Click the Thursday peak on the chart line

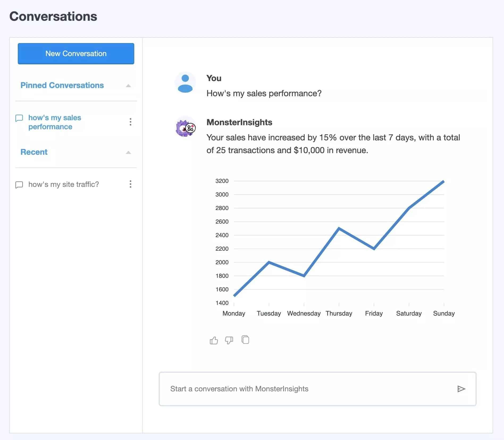click(339, 228)
